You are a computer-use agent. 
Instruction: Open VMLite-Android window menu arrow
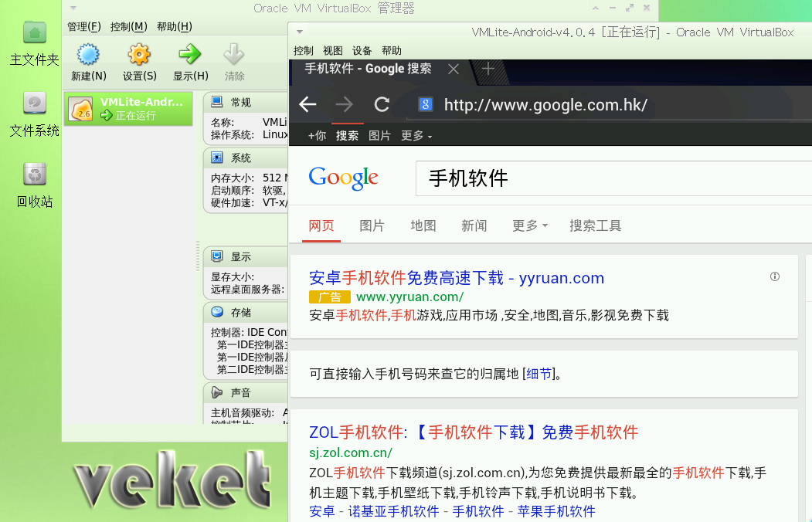coord(299,32)
